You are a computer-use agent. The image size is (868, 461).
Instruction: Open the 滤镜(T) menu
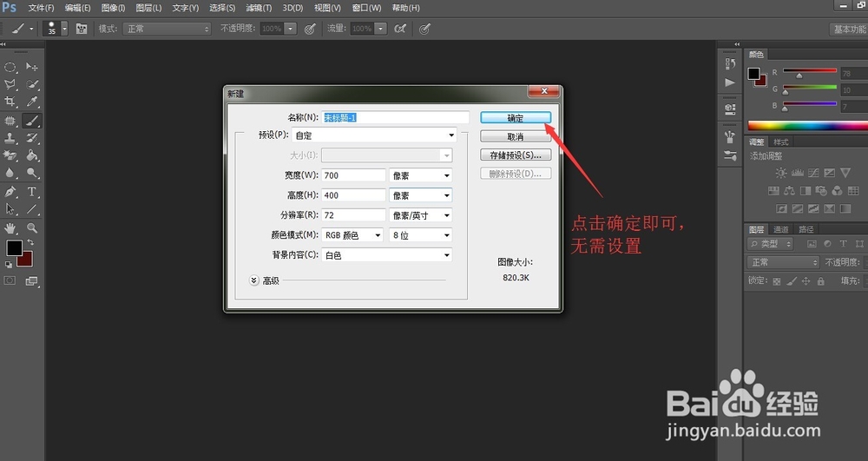coord(259,8)
